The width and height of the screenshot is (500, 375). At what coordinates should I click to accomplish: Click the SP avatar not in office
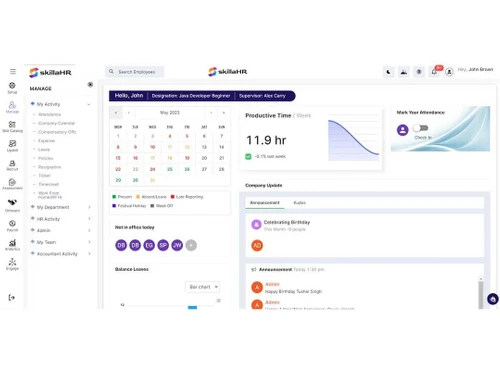coord(163,245)
